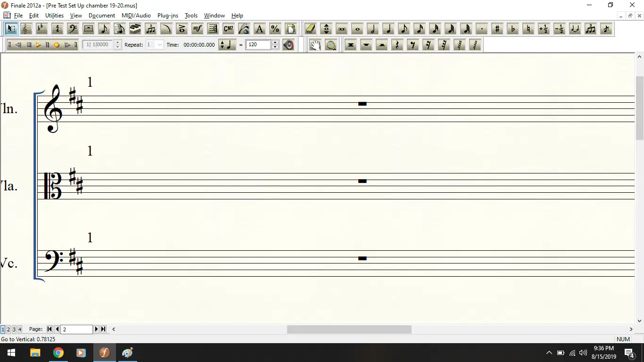Viewport: 644px width, 362px height.
Task: Select the Page Layout tool
Action: pyautogui.click(x=290, y=29)
